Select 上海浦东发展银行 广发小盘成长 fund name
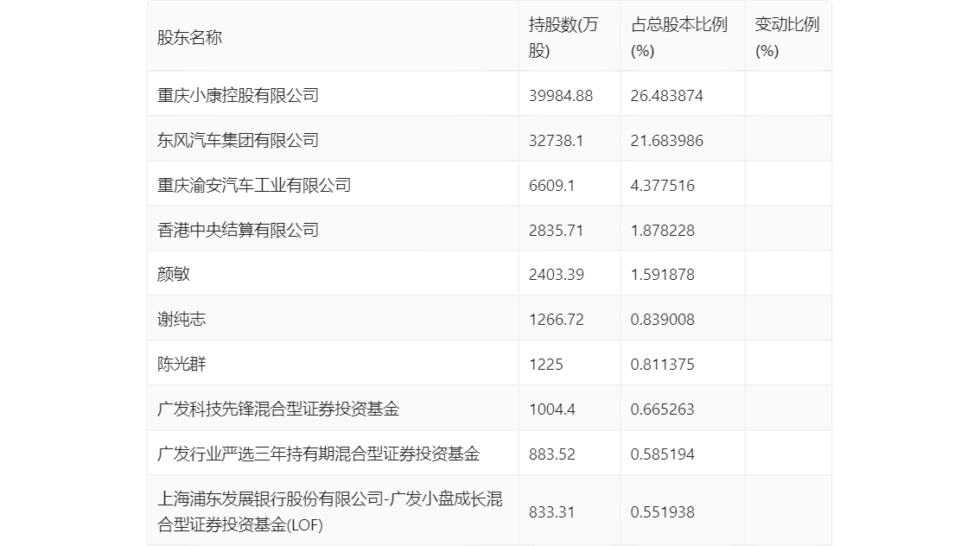 click(x=330, y=511)
